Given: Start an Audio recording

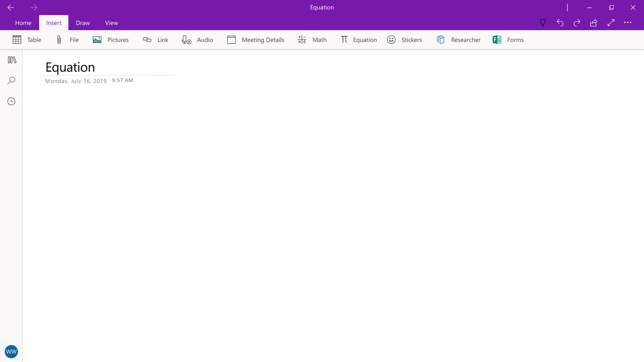Looking at the screenshot, I should click(x=198, y=40).
